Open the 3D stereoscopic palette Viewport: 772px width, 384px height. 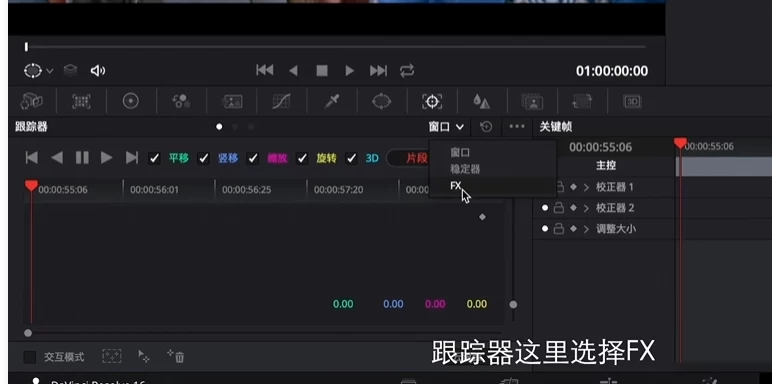tap(632, 101)
